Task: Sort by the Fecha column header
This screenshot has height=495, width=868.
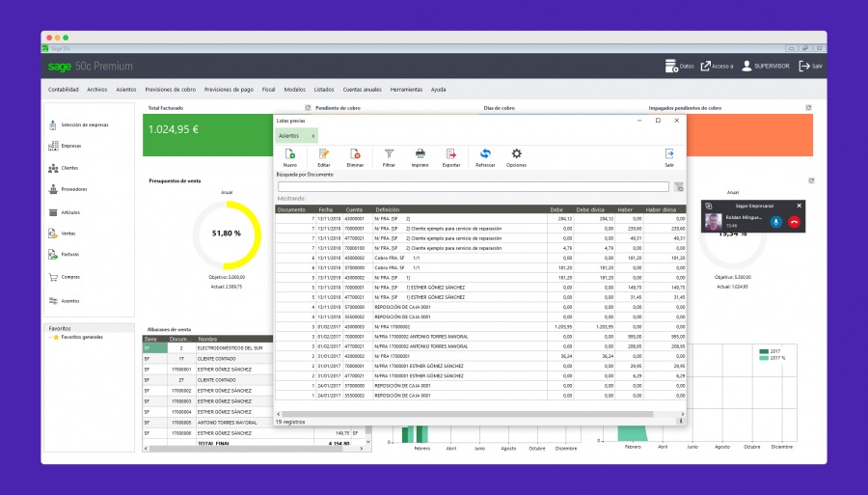Action: pyautogui.click(x=326, y=209)
